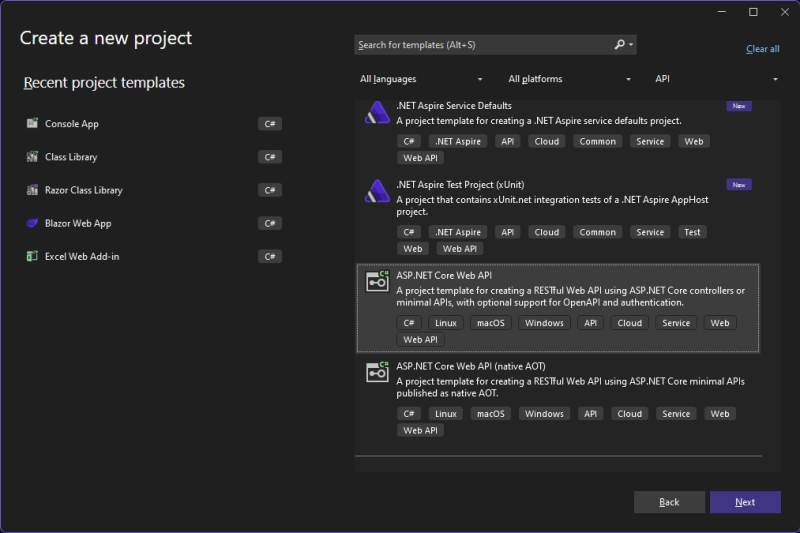Click the Razor Class Library template icon
This screenshot has height=533, width=800.
[32, 190]
